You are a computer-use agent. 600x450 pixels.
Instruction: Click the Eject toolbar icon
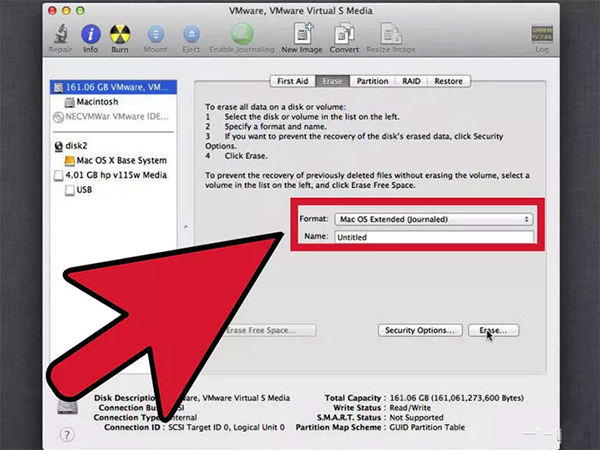click(191, 34)
